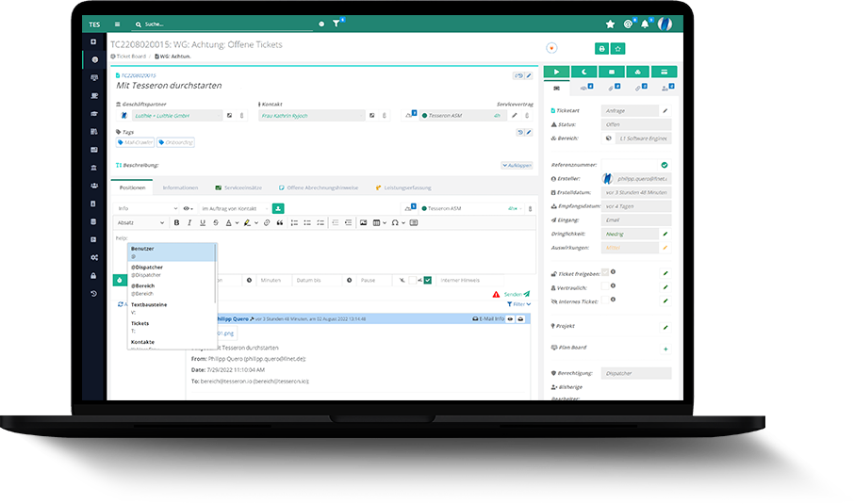Switch to the Informationen tab

tap(180, 187)
